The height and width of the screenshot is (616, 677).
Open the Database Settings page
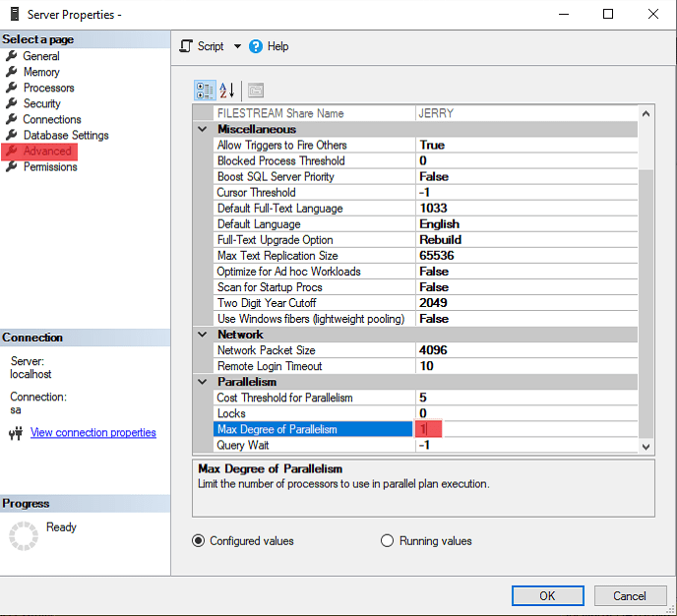coord(66,135)
